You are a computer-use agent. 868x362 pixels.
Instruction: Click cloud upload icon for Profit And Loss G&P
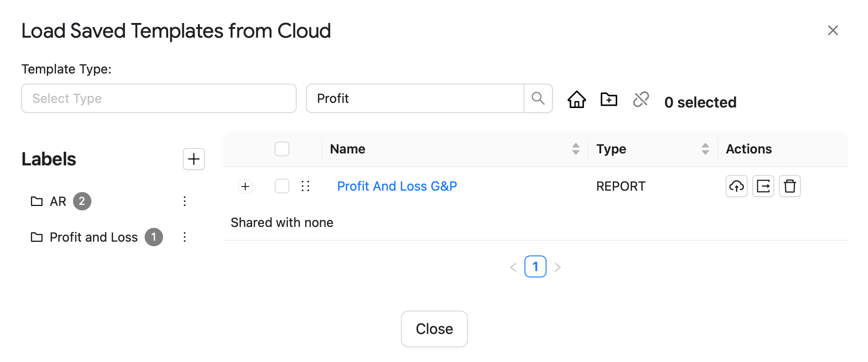[737, 186]
